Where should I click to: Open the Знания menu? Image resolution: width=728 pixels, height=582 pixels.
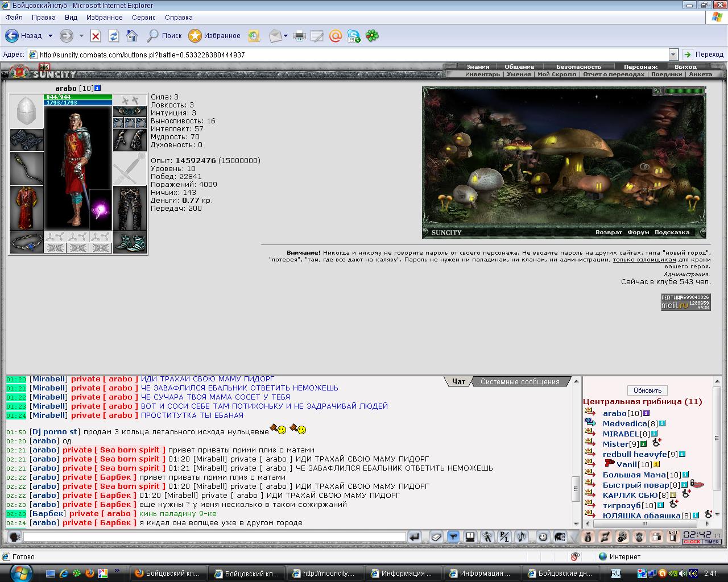click(478, 66)
